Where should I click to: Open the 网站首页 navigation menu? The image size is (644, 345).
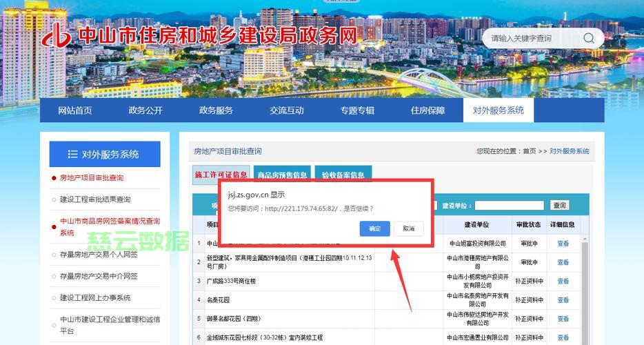pos(74,110)
